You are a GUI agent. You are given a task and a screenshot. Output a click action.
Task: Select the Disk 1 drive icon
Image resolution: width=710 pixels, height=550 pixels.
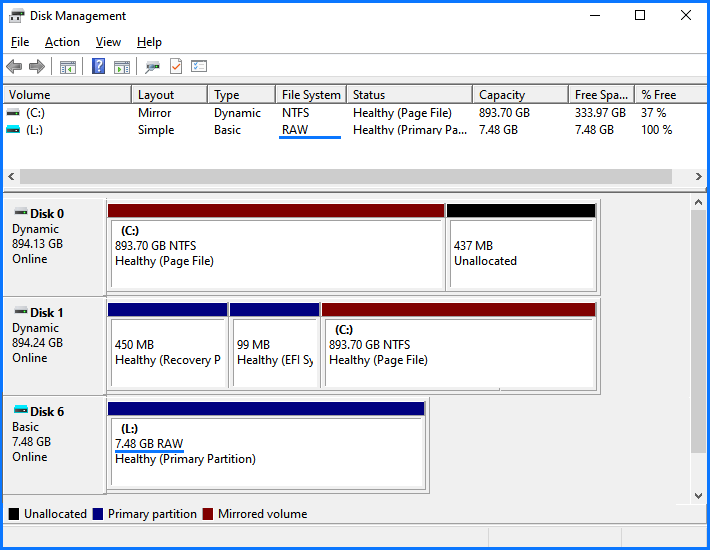pos(21,311)
